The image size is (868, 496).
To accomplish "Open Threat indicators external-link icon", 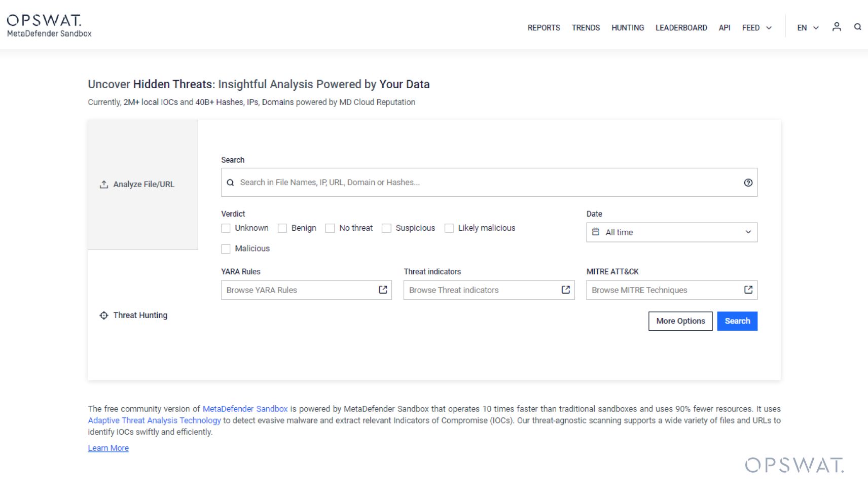I will (x=565, y=290).
